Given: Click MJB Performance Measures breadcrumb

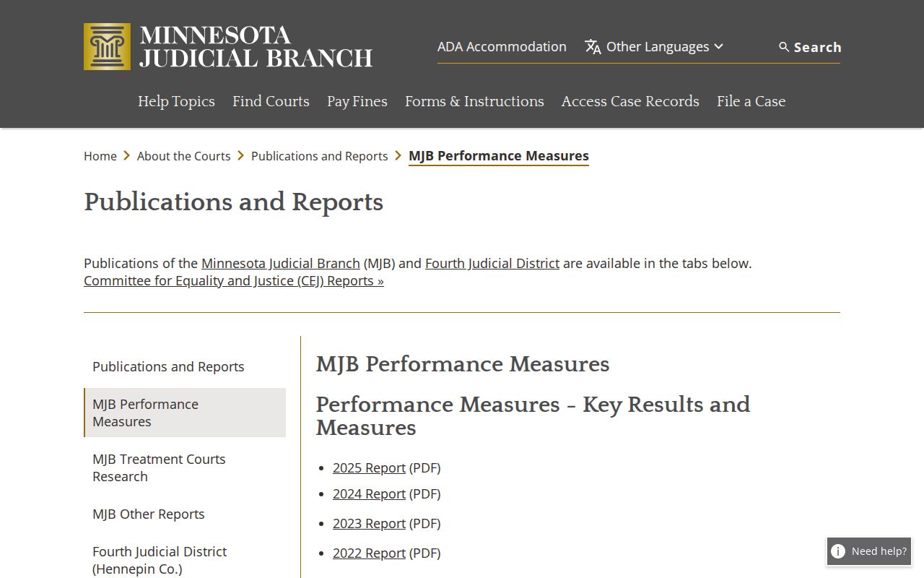Looking at the screenshot, I should (499, 156).
